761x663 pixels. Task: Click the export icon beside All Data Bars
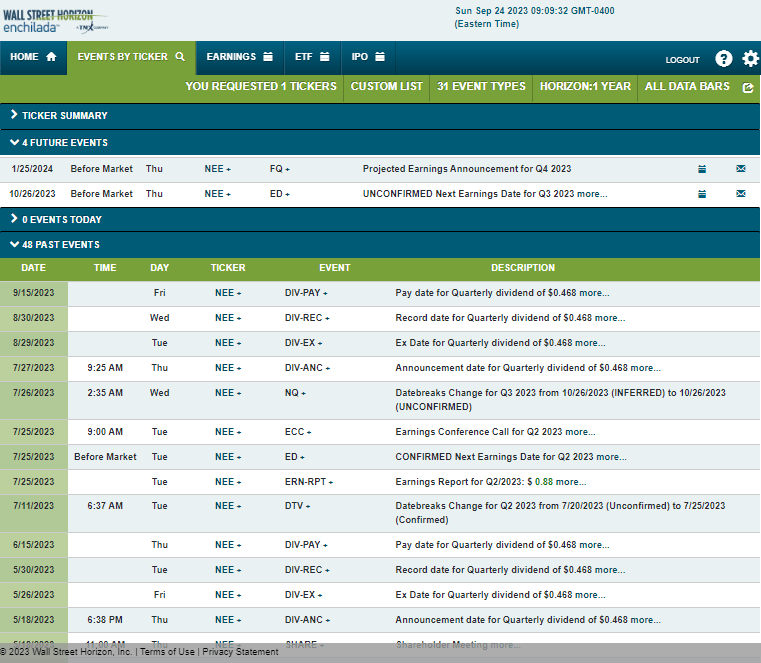tap(748, 87)
